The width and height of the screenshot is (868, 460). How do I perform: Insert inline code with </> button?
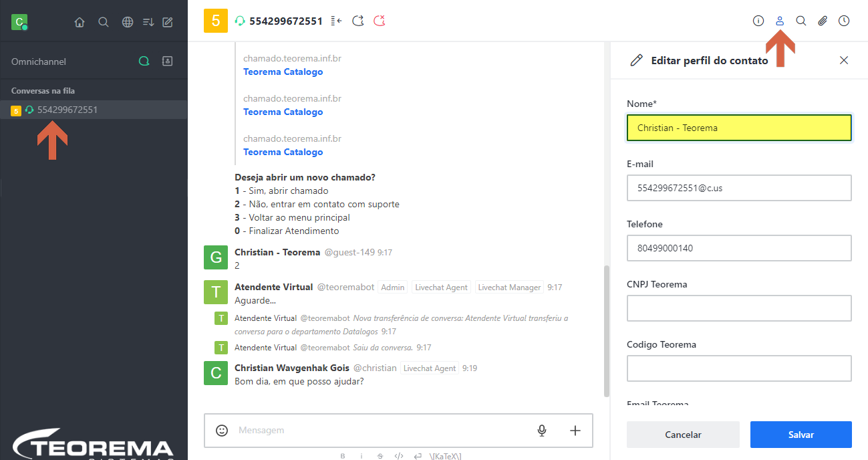pyautogui.click(x=399, y=456)
